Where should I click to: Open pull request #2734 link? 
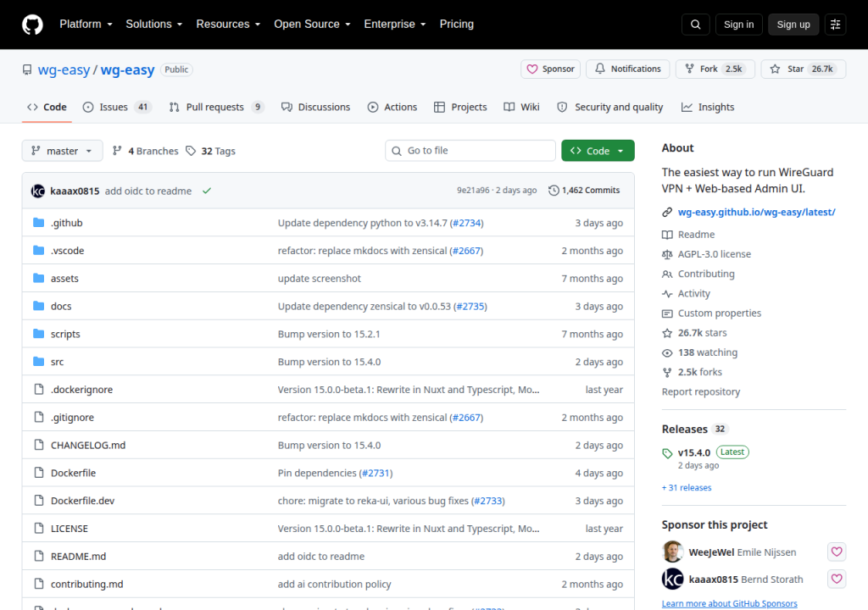click(x=467, y=223)
